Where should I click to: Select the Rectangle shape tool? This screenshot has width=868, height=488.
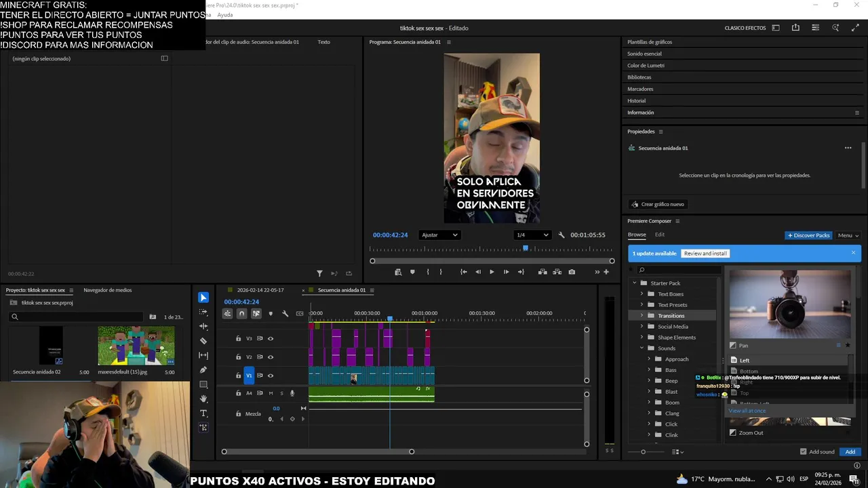pos(203,384)
